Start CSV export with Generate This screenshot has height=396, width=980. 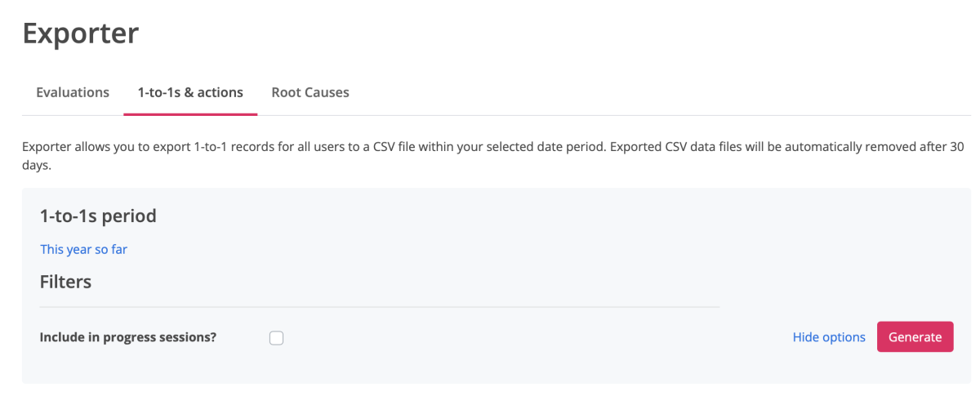915,337
